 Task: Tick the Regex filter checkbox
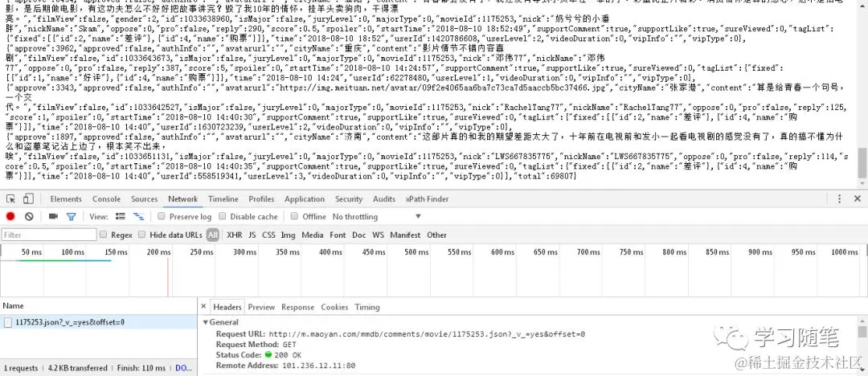point(103,235)
